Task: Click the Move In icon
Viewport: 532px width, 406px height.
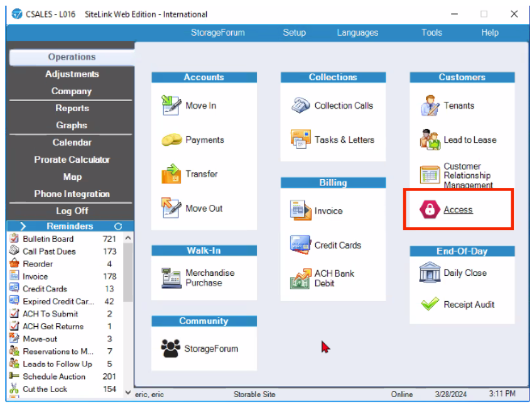Action: tap(171, 105)
